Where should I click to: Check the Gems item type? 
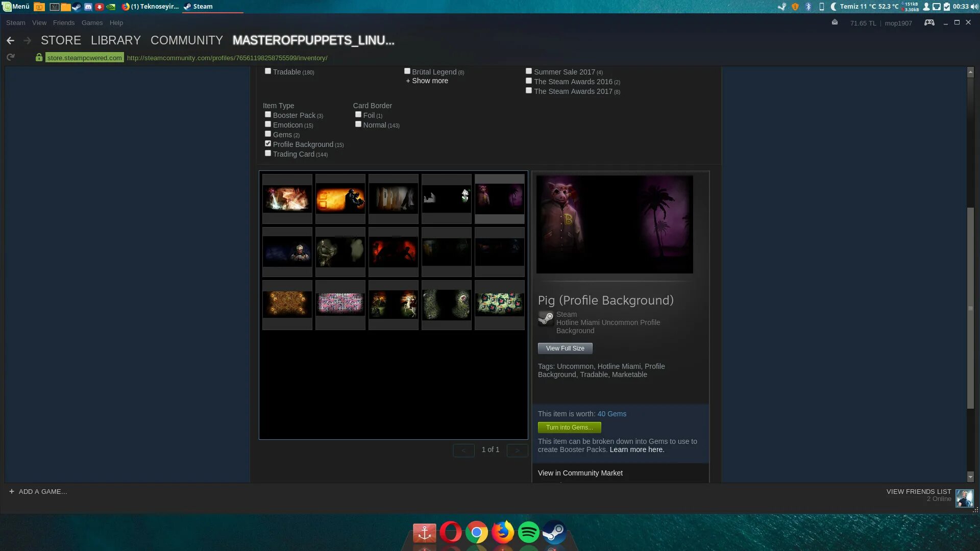(x=267, y=134)
